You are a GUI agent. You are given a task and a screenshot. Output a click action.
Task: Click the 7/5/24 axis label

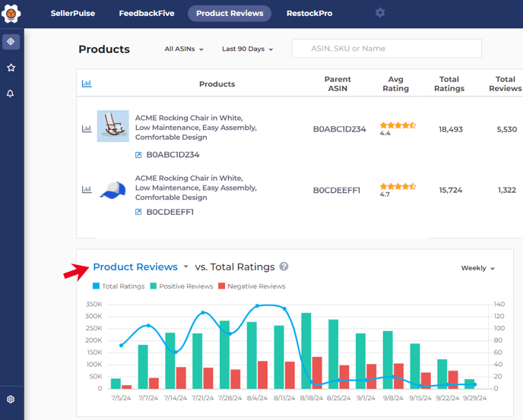coord(121,398)
